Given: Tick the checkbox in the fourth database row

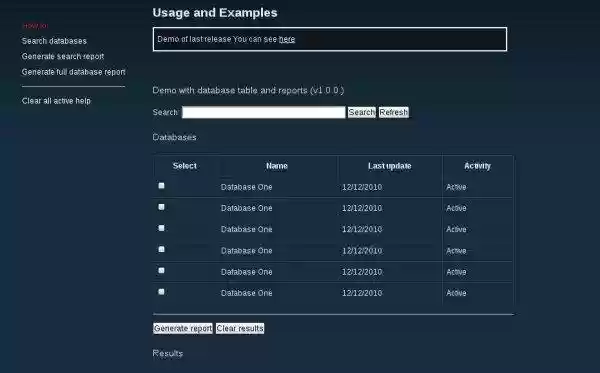Looking at the screenshot, I should click(x=161, y=249).
